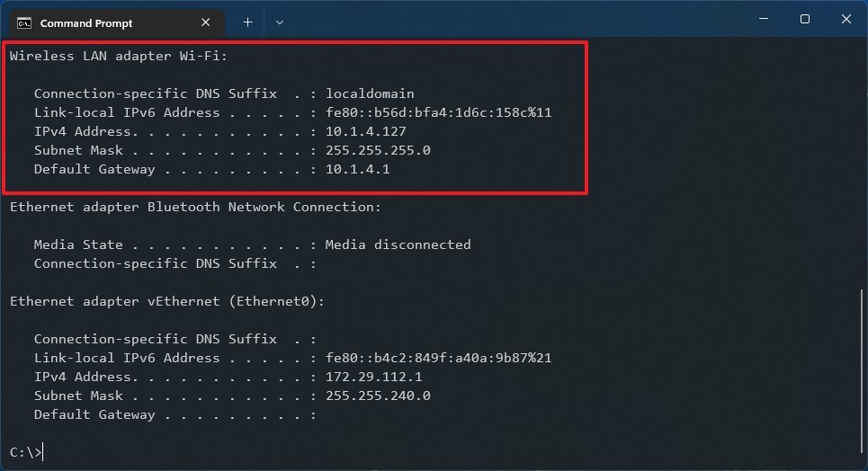Expand the new tab profile dropdown
The height and width of the screenshot is (471, 868).
point(279,21)
